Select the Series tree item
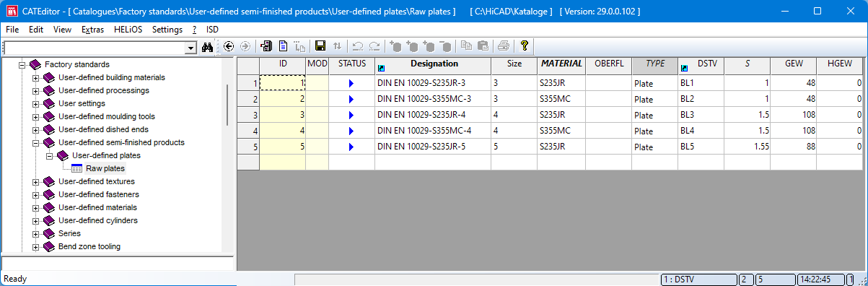Image resolution: width=868 pixels, height=286 pixels. point(69,233)
